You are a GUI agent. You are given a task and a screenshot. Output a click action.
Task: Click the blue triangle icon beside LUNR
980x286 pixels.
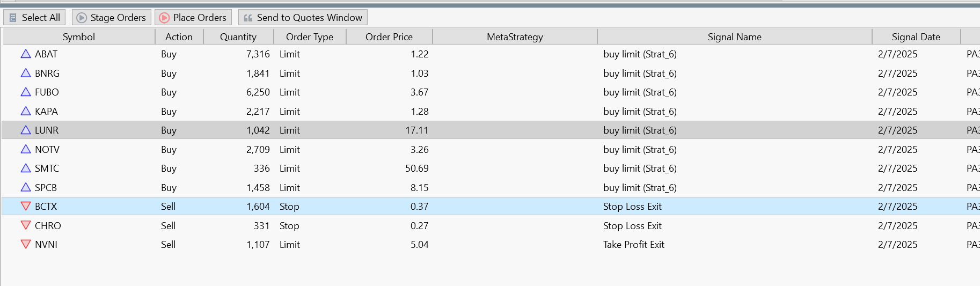click(x=26, y=130)
